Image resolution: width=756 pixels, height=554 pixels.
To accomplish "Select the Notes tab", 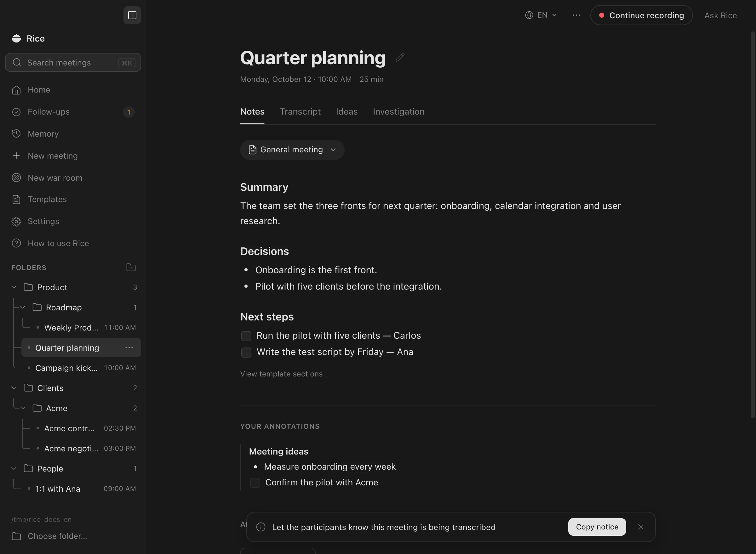I will pos(252,112).
